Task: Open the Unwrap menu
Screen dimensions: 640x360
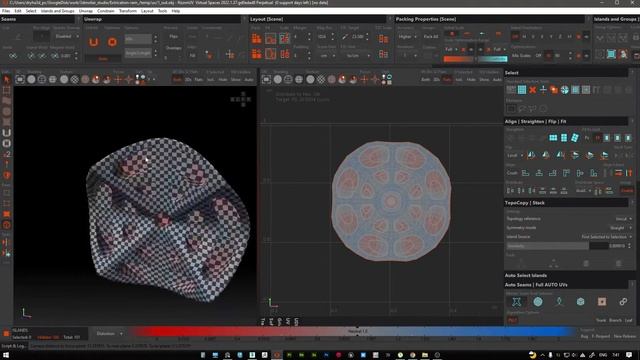Action: pyautogui.click(x=86, y=11)
